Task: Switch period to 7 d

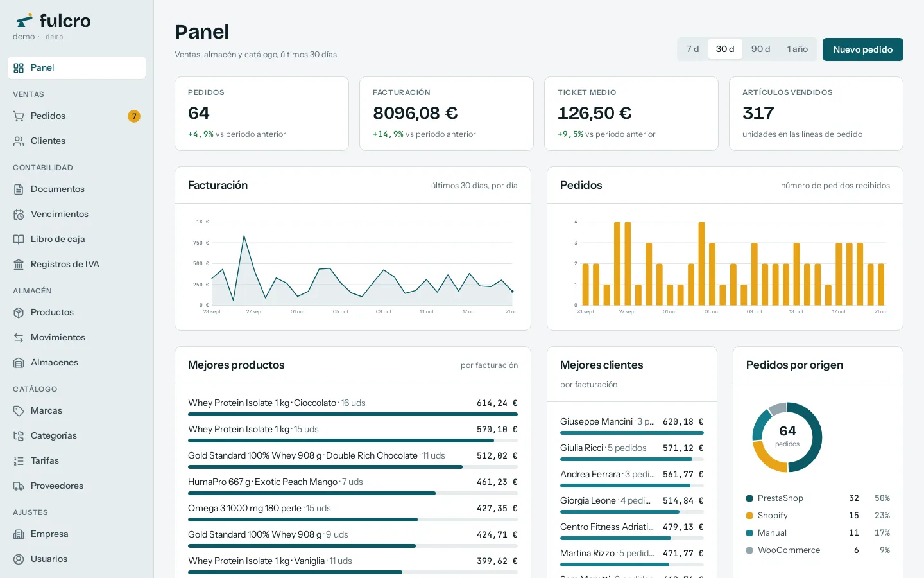Action: tap(692, 49)
